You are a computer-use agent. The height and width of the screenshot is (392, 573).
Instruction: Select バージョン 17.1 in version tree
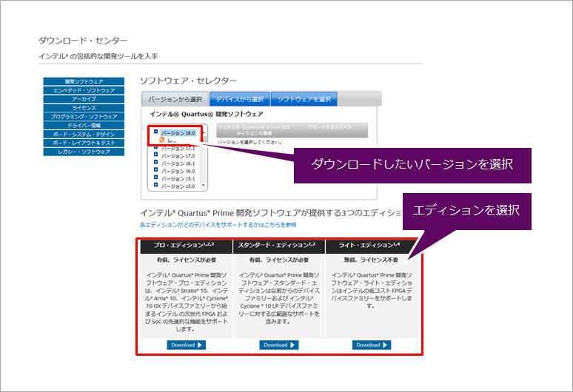(x=178, y=149)
